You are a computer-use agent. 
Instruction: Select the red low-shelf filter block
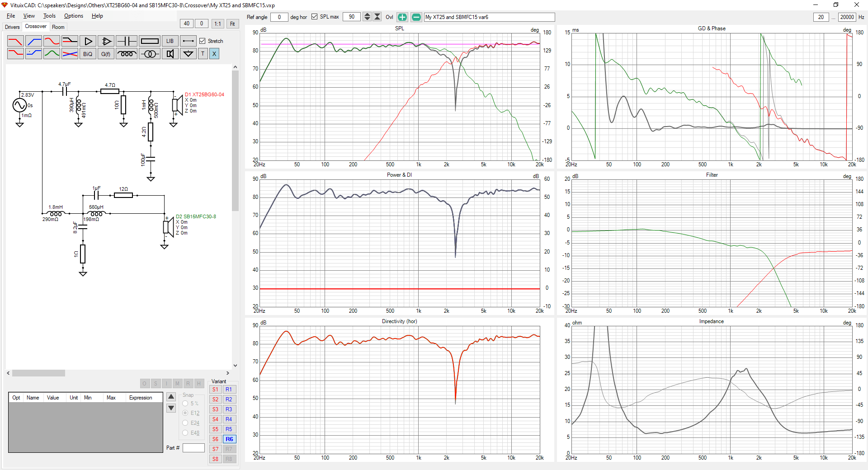[x=15, y=54]
